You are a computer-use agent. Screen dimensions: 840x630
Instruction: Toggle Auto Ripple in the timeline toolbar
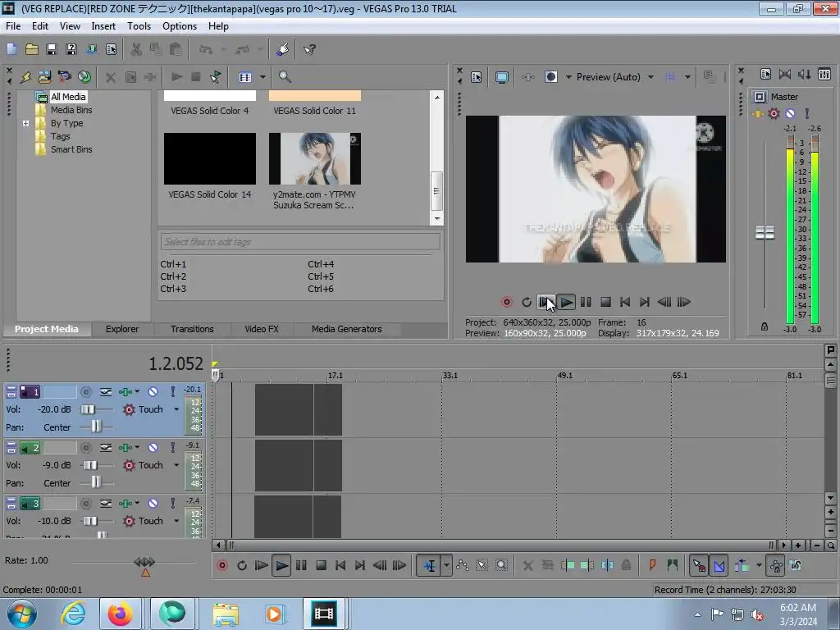[x=742, y=566]
